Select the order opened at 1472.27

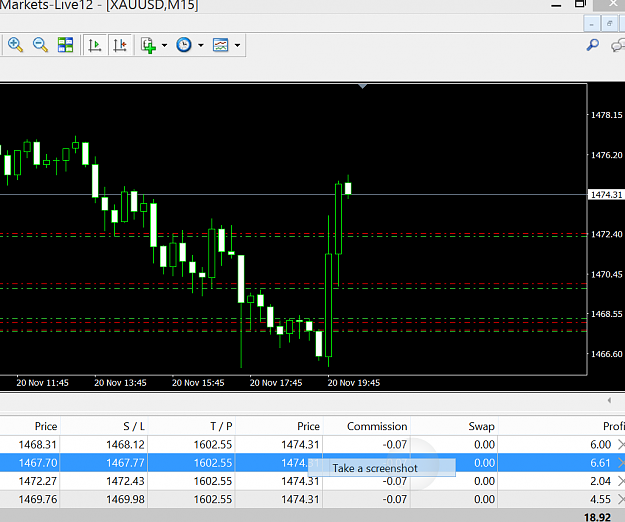pyautogui.click(x=312, y=481)
